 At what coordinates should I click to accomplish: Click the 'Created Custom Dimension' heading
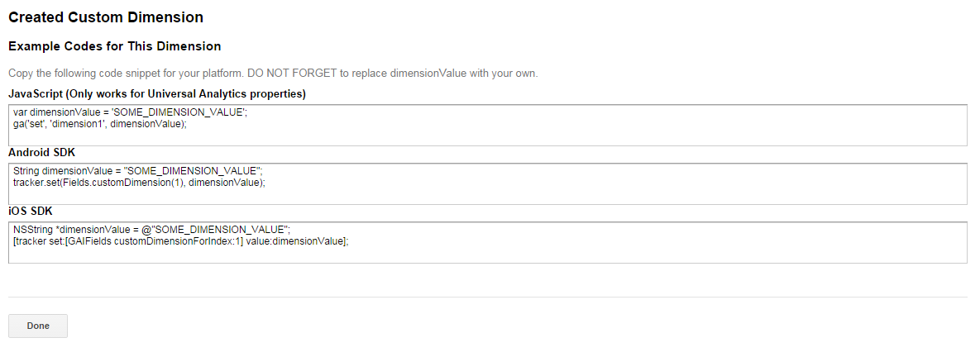[106, 17]
